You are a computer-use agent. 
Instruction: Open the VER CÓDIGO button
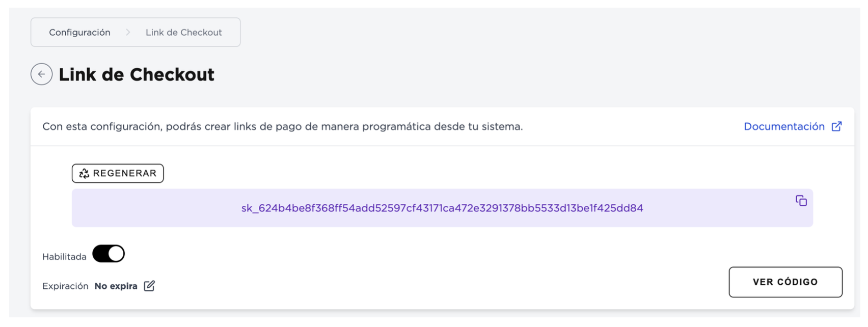point(785,282)
